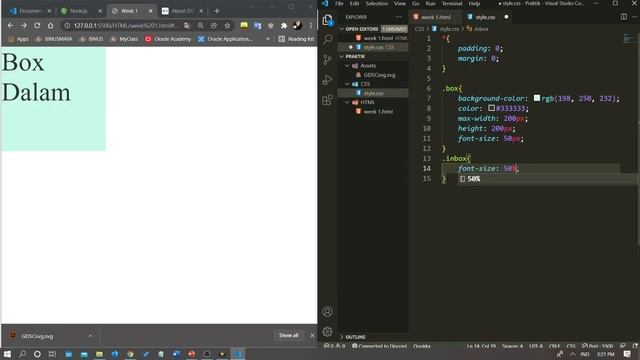Viewport: 640px width, 360px height.
Task: Click the #333333 color swatch
Action: [x=491, y=108]
